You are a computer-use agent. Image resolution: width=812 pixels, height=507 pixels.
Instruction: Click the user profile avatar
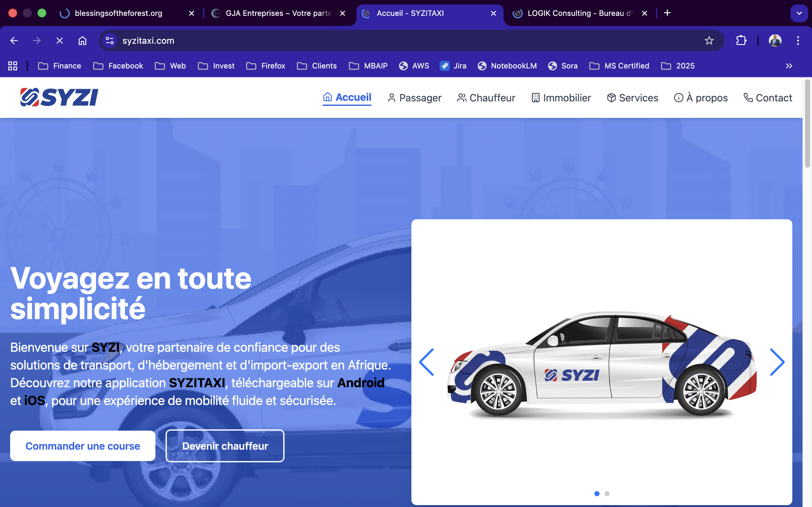click(775, 41)
